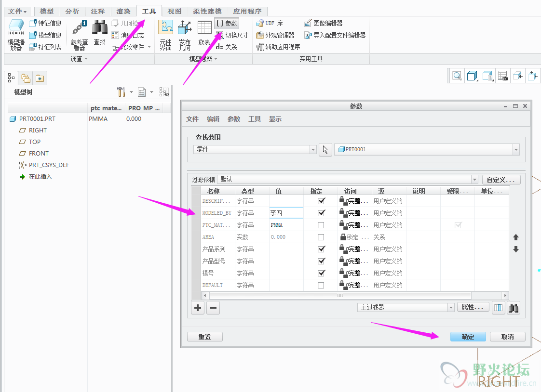This screenshot has height=392, width=541.
Task: Click the 取消 button
Action: pos(508,337)
